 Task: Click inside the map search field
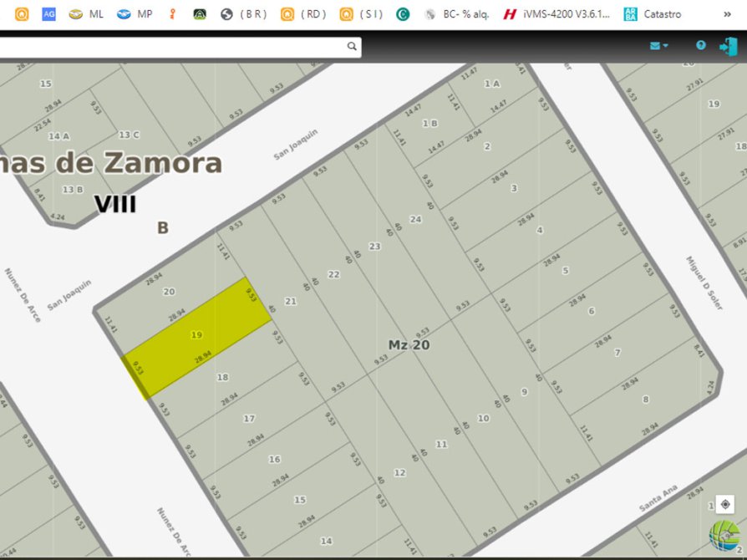(167, 47)
